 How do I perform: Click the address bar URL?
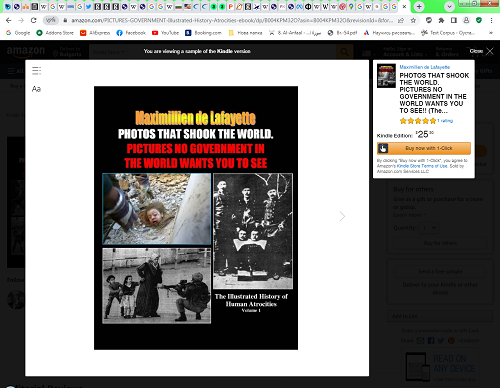232,20
